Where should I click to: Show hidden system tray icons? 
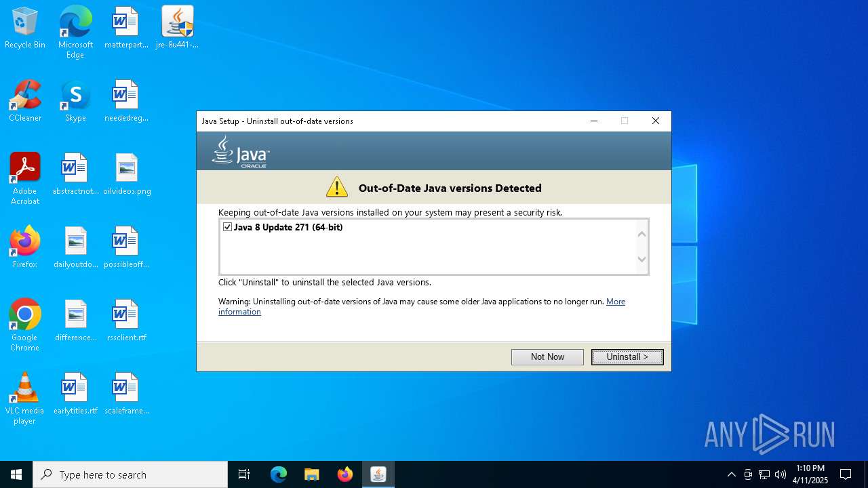pyautogui.click(x=731, y=474)
